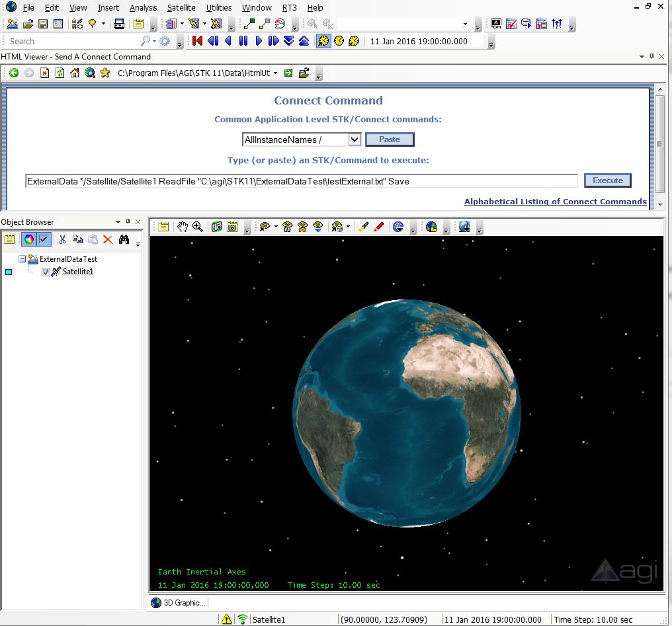Click the red pencil annotation tool in 3D toolbar

379,227
